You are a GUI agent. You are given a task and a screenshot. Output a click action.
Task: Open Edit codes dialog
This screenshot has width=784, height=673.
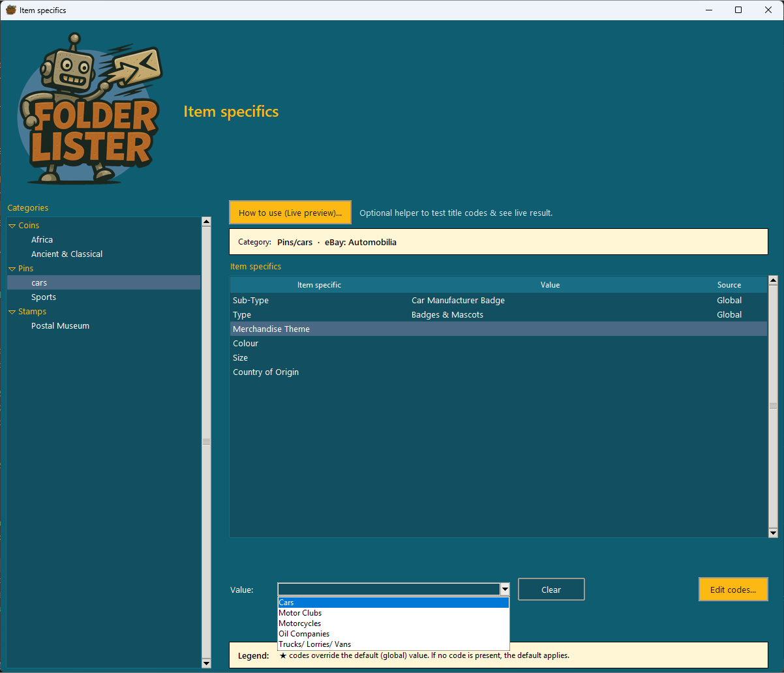click(732, 590)
